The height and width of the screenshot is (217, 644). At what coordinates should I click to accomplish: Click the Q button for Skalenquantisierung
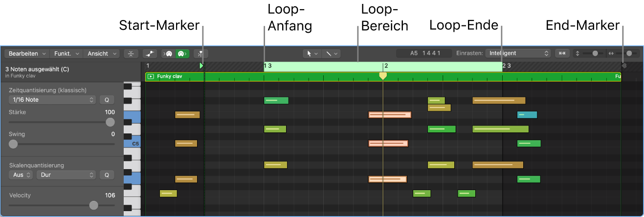coord(107,175)
